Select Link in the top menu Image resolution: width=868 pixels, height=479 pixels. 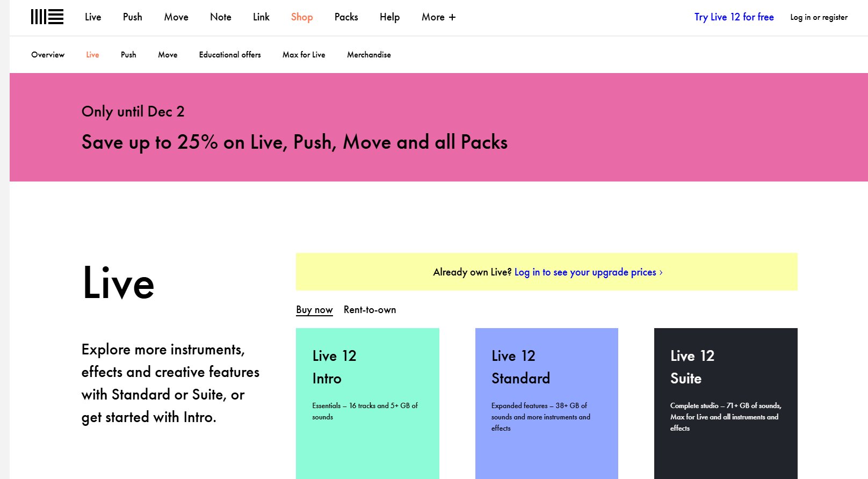[261, 17]
